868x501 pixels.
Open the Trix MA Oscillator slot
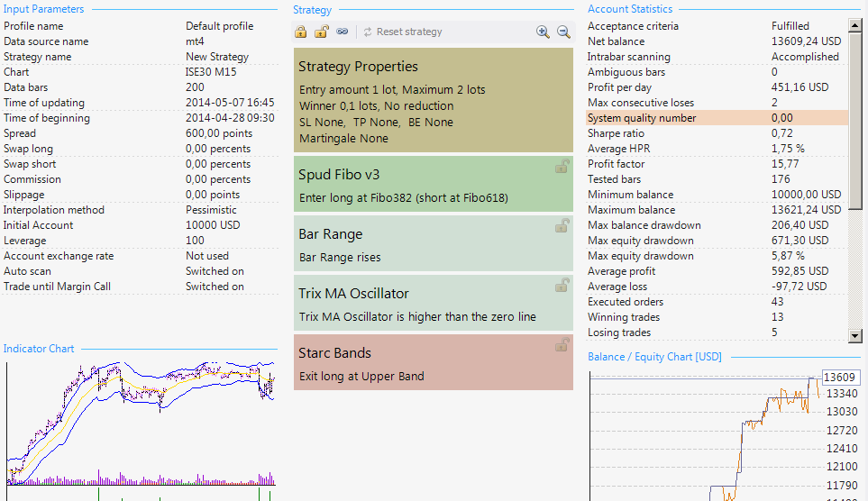pos(434,303)
